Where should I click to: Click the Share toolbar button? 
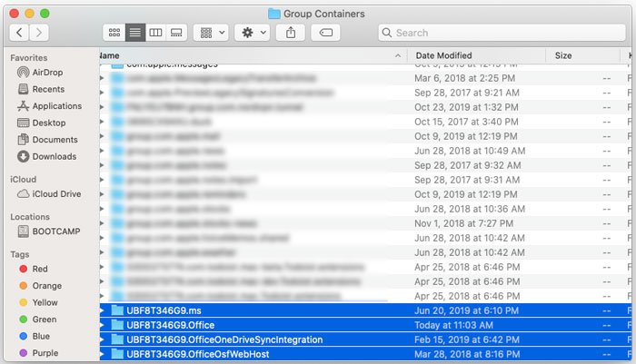coord(291,33)
